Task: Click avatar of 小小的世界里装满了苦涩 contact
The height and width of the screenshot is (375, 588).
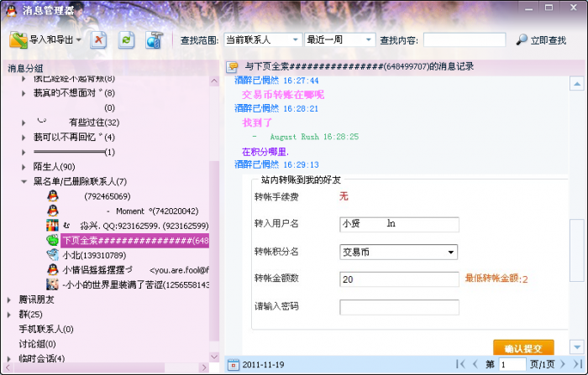Action: (52, 284)
